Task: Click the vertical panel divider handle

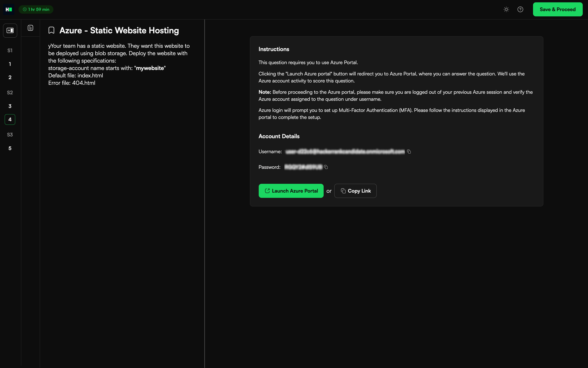Action: [x=205, y=194]
